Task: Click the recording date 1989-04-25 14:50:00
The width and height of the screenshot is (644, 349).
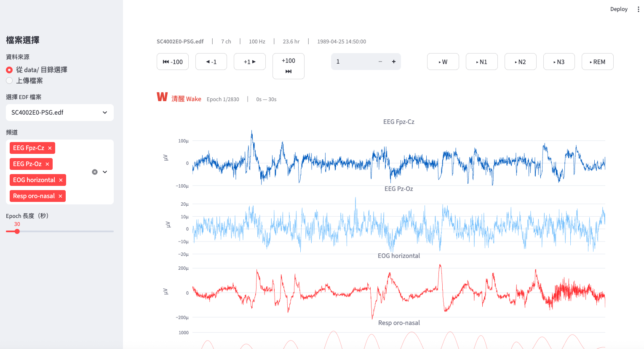Action: (x=342, y=41)
